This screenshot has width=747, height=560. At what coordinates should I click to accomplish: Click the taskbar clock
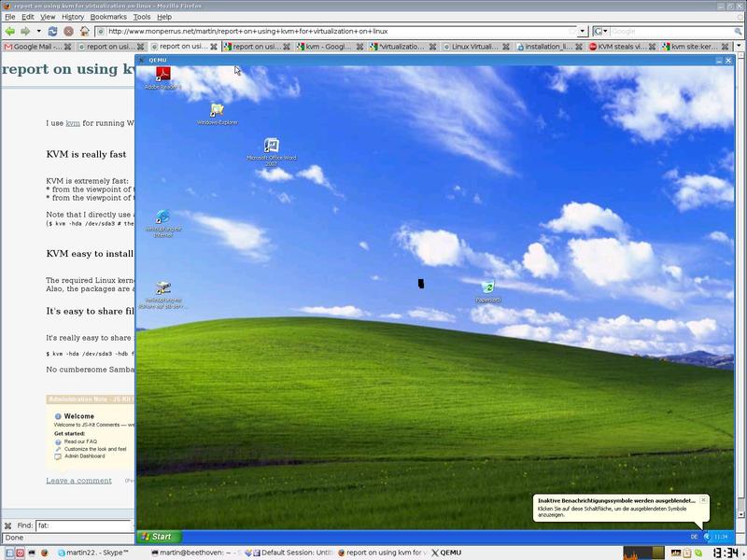click(726, 553)
